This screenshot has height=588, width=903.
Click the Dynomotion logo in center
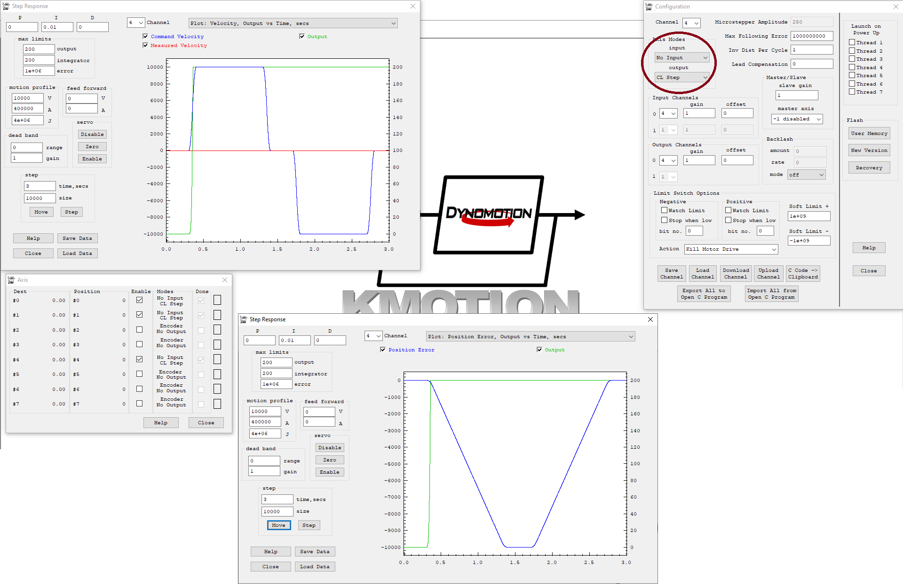click(x=489, y=214)
